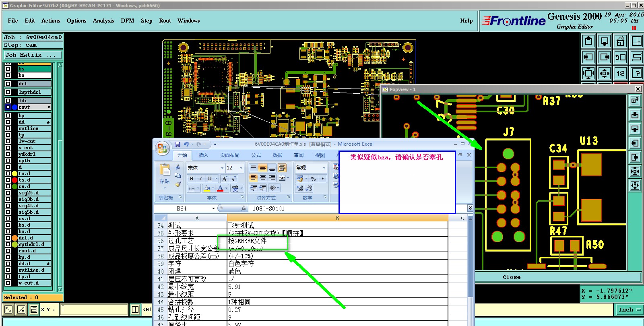Click the angle measurement icon beside XY
644x326 pixels.
[x=21, y=309]
